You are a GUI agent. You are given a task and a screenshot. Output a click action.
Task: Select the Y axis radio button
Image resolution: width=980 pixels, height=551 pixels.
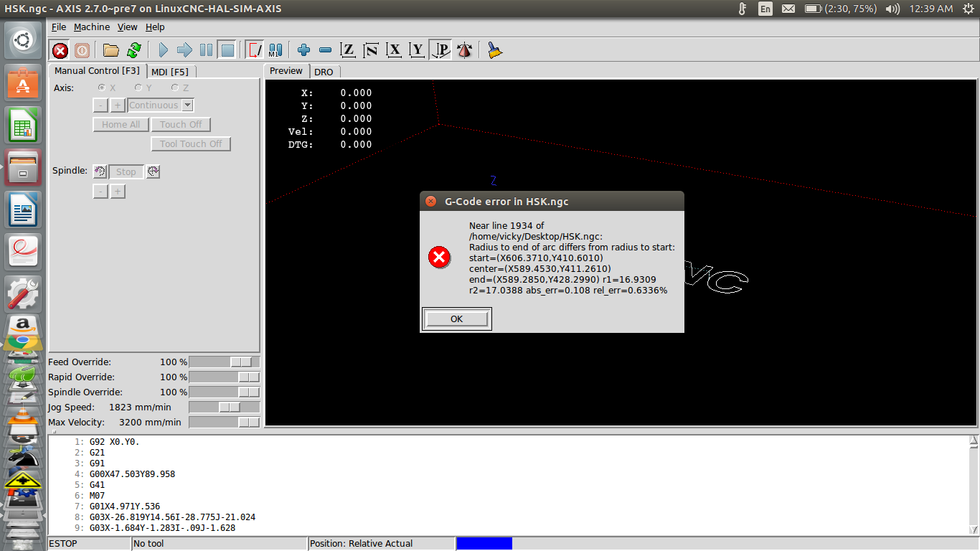click(138, 88)
